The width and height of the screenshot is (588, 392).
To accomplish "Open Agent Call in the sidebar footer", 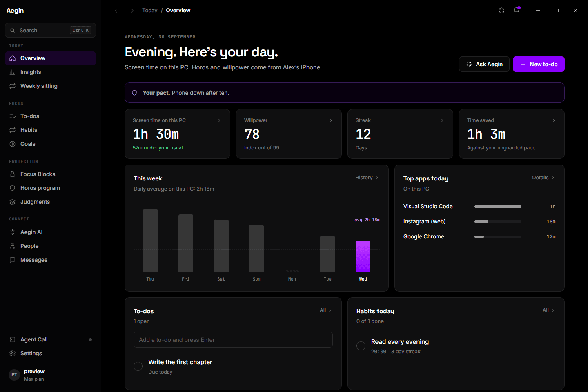I will coord(51,340).
